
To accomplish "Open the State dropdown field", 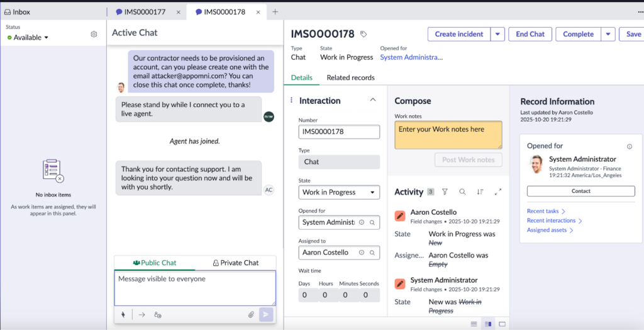I will [339, 192].
